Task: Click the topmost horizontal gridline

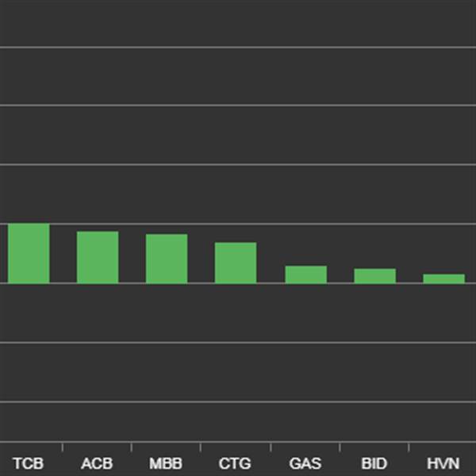Action: pos(238,47)
